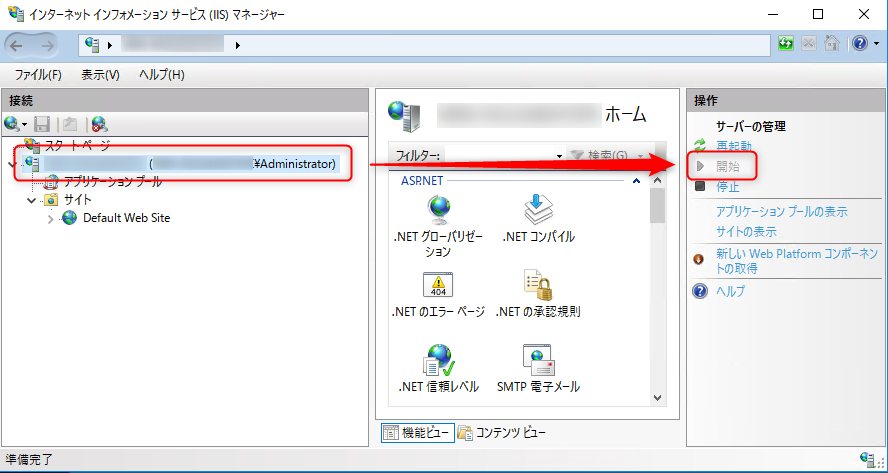Click 停止 to stop the server
Image resolution: width=888 pixels, height=473 pixels.
click(728, 187)
